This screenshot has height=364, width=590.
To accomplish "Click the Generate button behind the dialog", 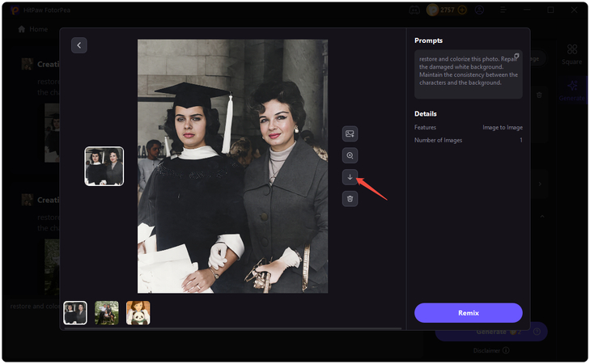I will click(x=491, y=332).
